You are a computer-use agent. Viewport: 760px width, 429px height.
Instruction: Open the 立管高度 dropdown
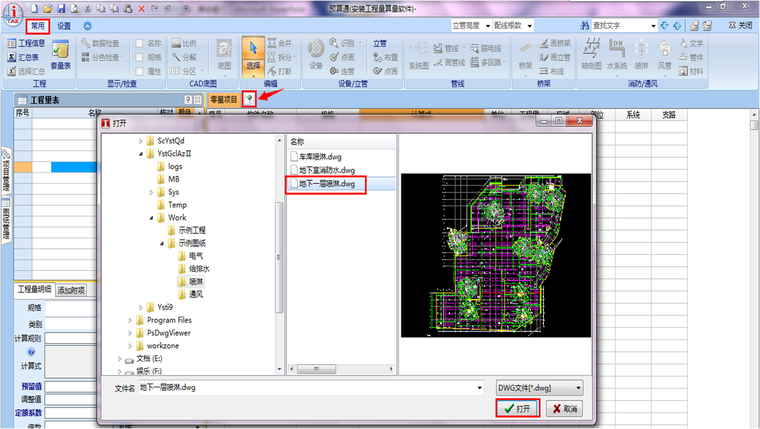[x=488, y=26]
